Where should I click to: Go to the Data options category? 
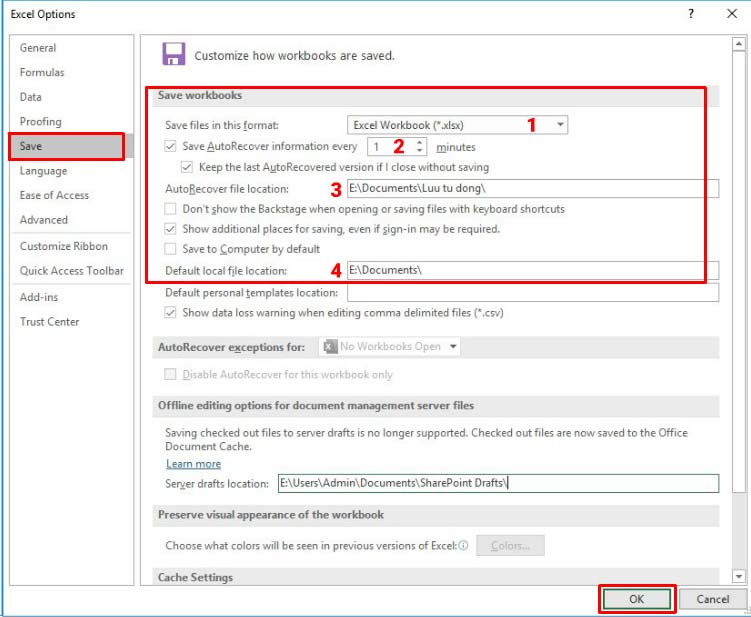coord(31,97)
